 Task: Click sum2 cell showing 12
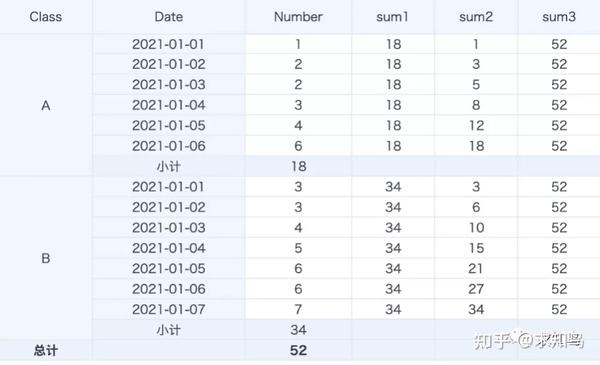tap(476, 125)
